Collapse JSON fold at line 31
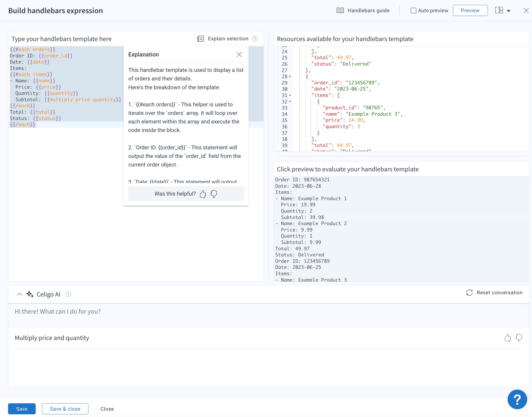Screen dimensions: 532x417 click(x=290, y=95)
